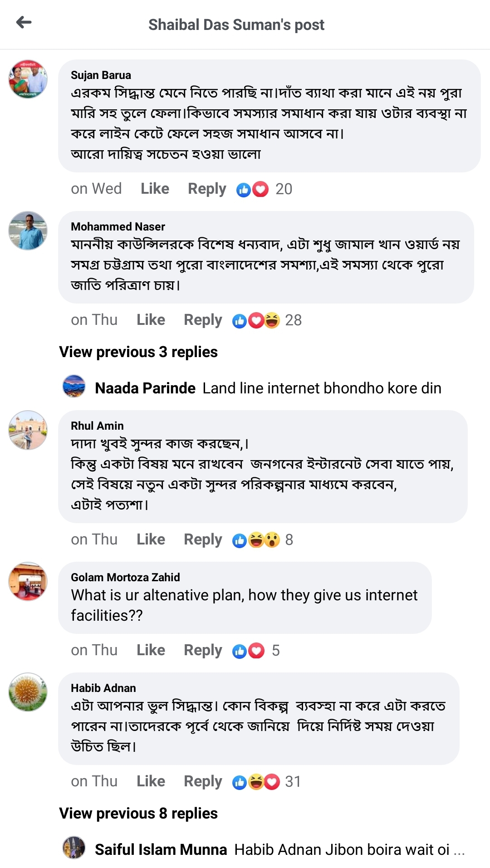This screenshot has height=868, width=490.
Task: Reply to Rhul Amin's comment
Action: [x=203, y=539]
